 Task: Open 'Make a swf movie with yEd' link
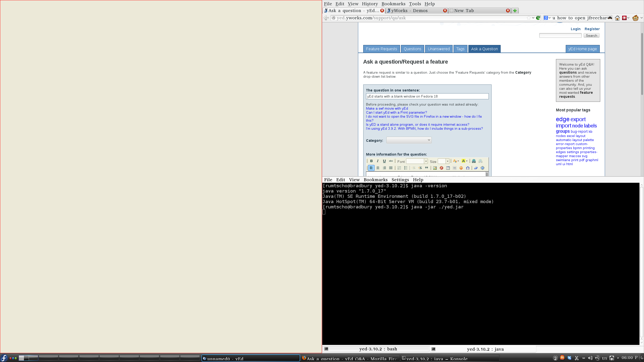coord(387,108)
